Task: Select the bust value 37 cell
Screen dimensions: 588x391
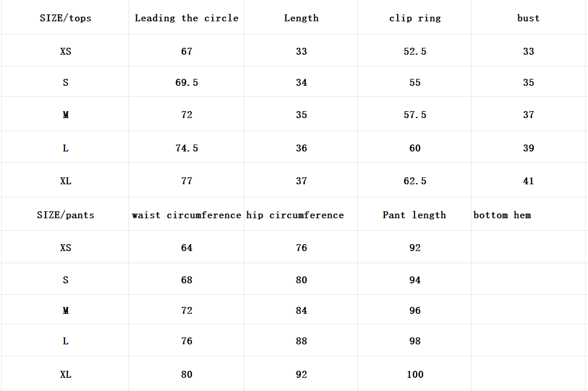Action: [x=528, y=115]
